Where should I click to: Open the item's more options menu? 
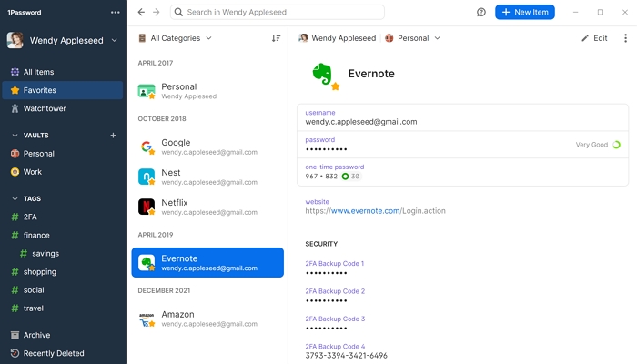click(x=626, y=38)
